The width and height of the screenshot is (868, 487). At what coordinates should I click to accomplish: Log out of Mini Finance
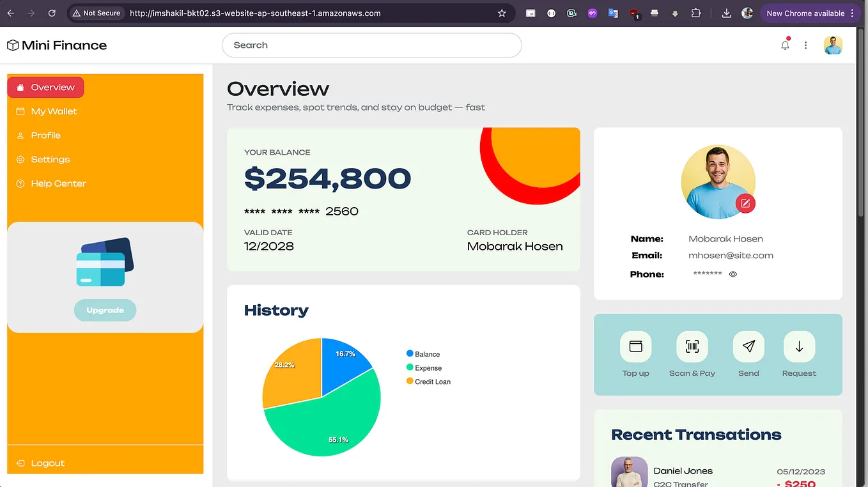click(47, 463)
